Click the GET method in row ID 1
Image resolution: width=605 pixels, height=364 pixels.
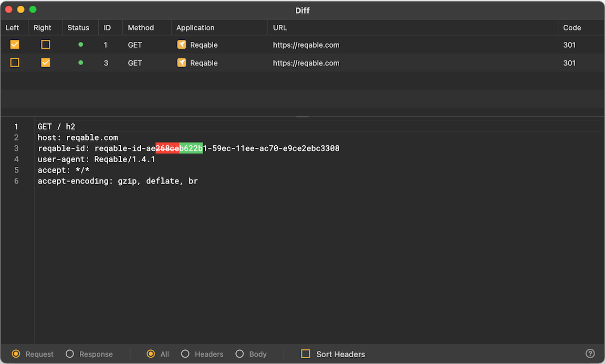[x=135, y=45]
